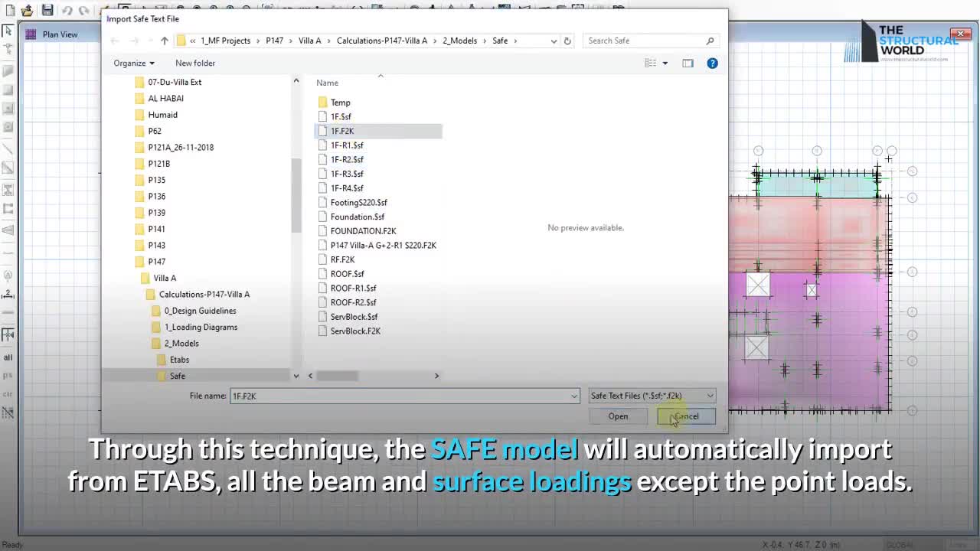980x551 pixels.
Task: Select the AL HABAI folder in tree
Action: tap(165, 98)
